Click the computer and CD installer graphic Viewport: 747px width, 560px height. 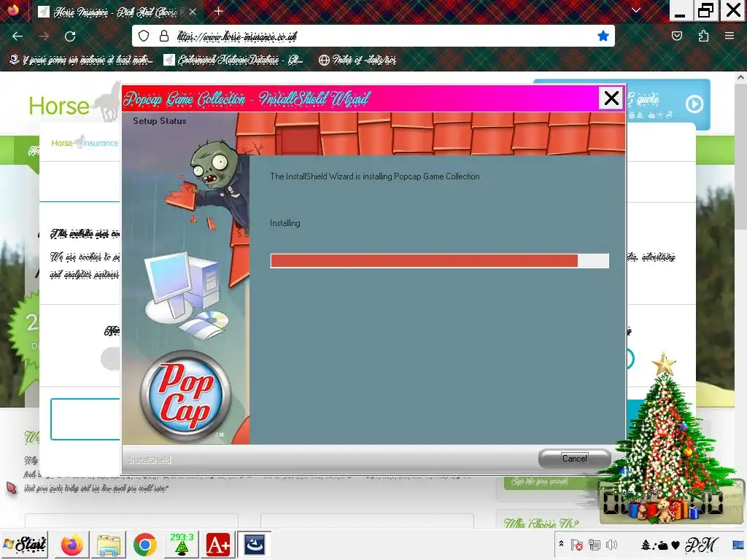point(187,295)
